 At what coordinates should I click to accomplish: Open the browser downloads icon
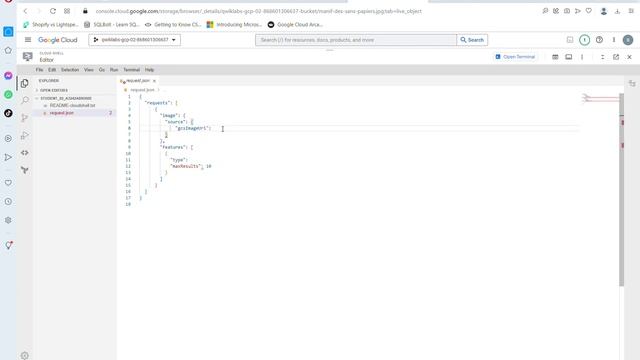pyautogui.click(x=617, y=11)
